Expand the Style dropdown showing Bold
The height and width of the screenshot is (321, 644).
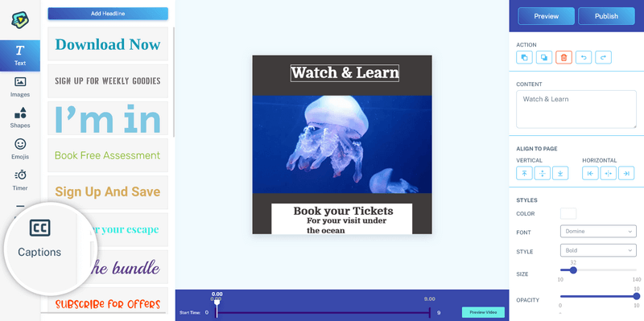[598, 250]
